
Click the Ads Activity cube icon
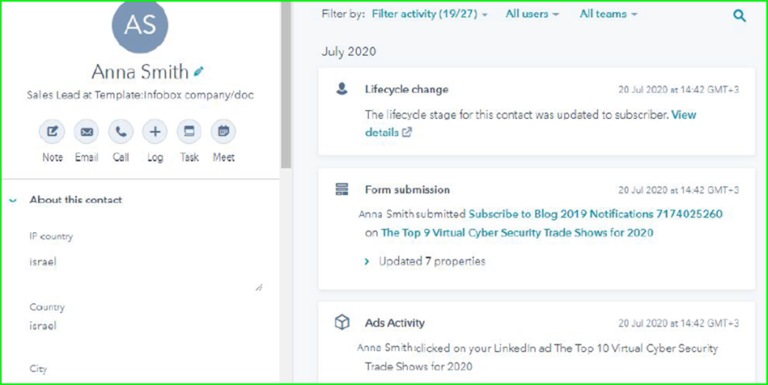(x=342, y=322)
